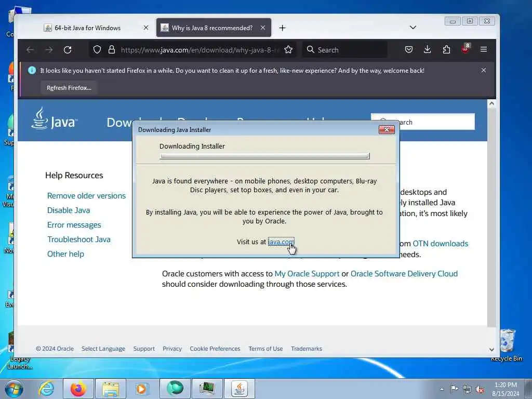This screenshot has width=532, height=399.
Task: Open Windows Explorer folder in taskbar
Action: click(111, 389)
